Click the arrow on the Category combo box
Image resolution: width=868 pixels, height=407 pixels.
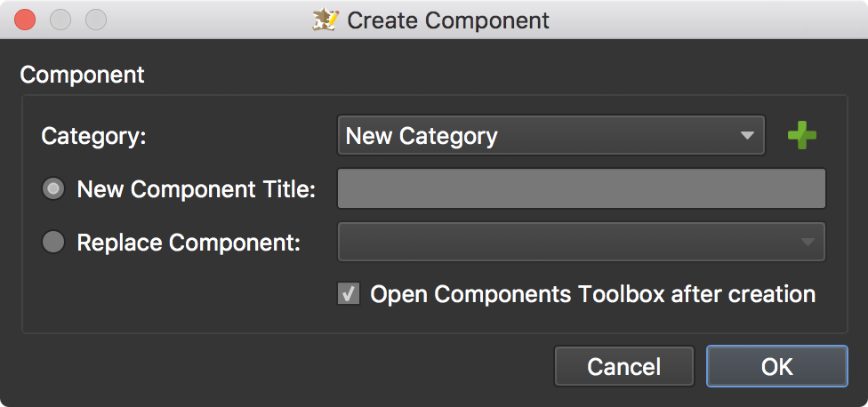[x=747, y=135]
